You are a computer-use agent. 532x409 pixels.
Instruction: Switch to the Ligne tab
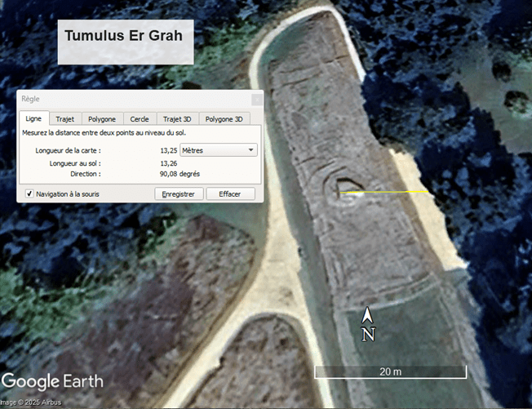tap(34, 119)
